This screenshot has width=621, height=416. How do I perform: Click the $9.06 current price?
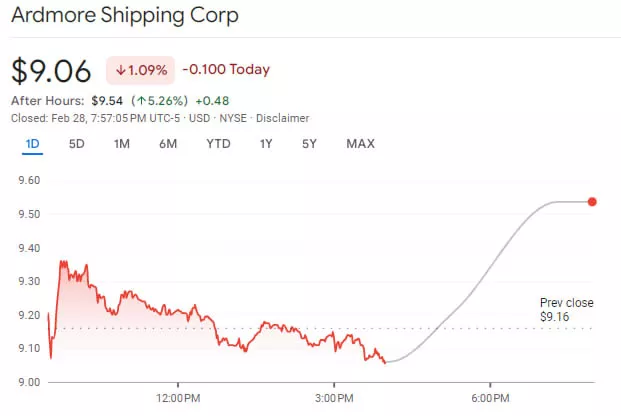tap(51, 71)
